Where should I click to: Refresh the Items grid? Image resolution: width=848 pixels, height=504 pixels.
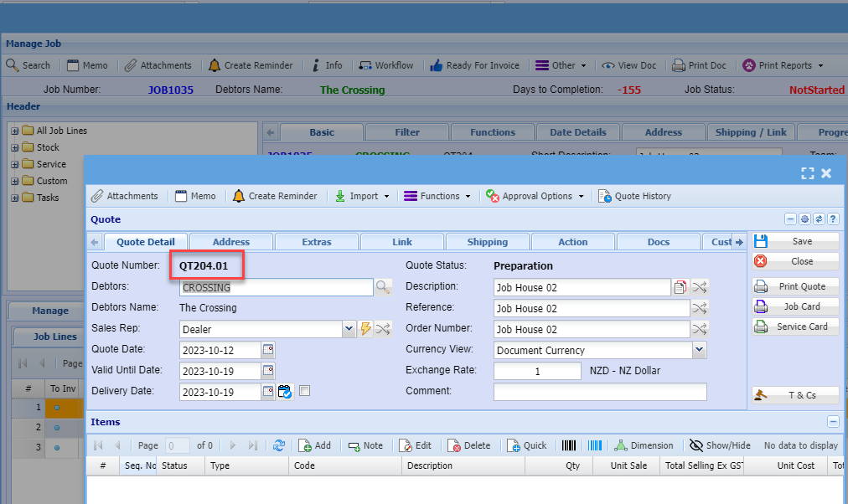[x=279, y=445]
